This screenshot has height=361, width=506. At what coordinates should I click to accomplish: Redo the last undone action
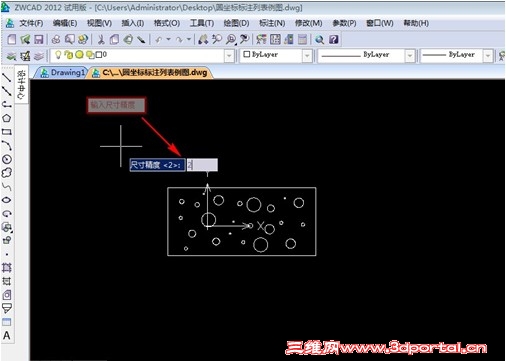(180, 40)
